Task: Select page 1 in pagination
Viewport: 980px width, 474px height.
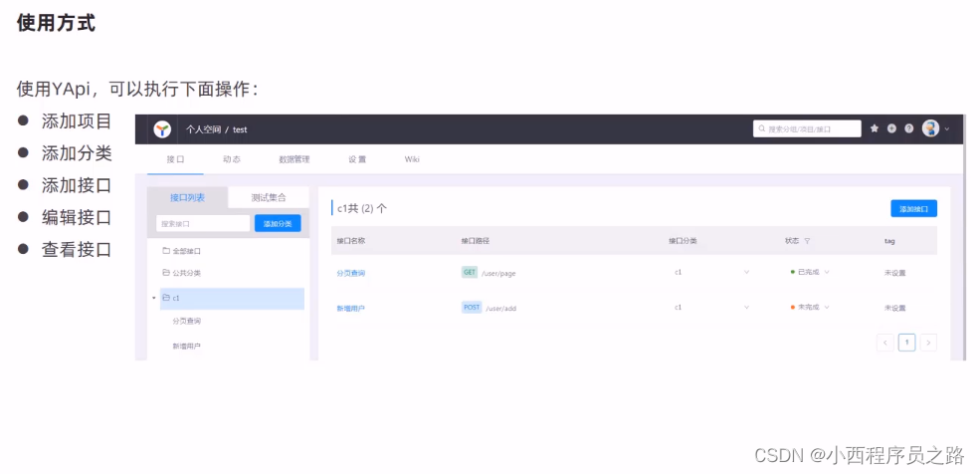Action: (907, 342)
